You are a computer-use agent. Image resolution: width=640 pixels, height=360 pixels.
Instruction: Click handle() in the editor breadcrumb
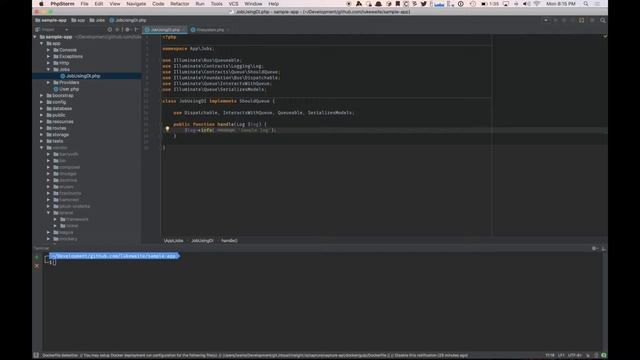click(229, 241)
